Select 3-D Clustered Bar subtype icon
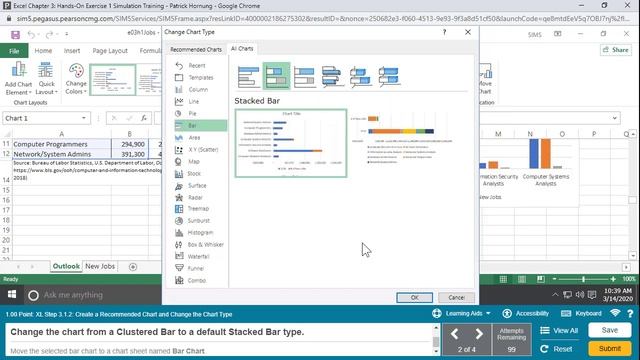The width and height of the screenshot is (640, 360). [x=332, y=77]
